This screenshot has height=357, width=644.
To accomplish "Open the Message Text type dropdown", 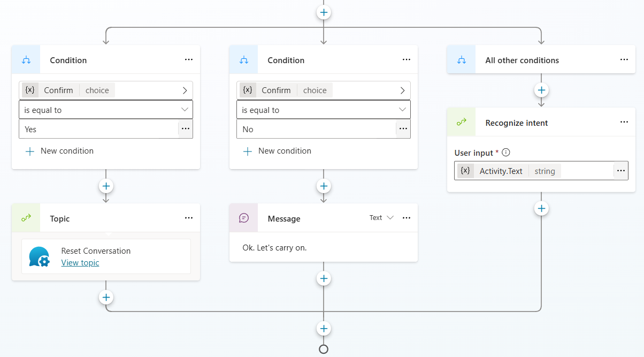I will pyautogui.click(x=382, y=218).
